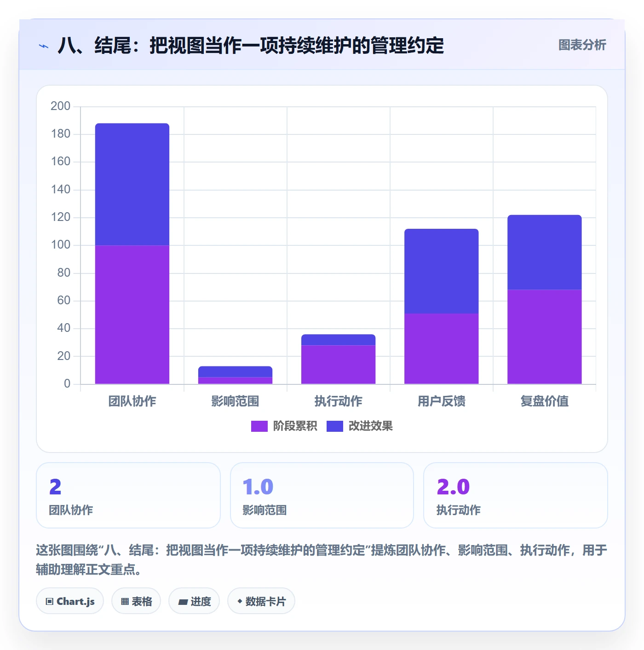Click the purple 用户反馈 bar segment

point(441,348)
